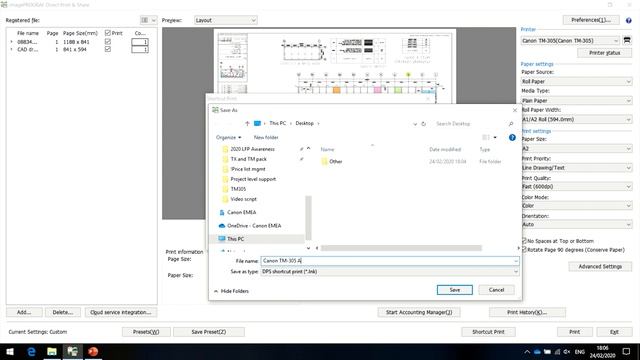Click Desktop in the address breadcrumb
Image resolution: width=640 pixels, height=360 pixels.
[x=304, y=123]
